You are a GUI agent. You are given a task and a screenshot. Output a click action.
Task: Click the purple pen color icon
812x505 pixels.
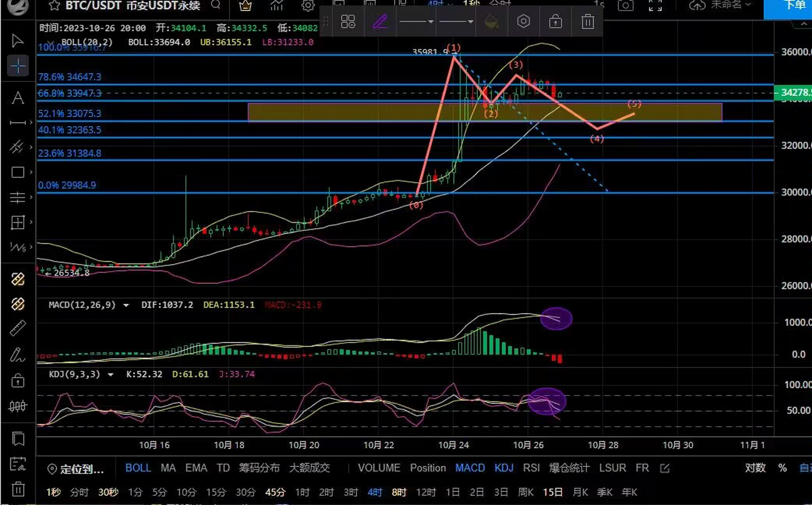[380, 22]
